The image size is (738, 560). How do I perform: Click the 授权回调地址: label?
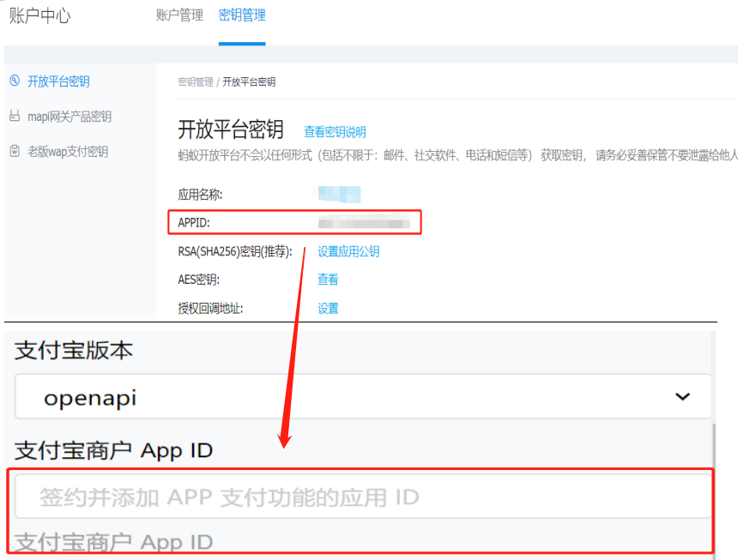210,309
